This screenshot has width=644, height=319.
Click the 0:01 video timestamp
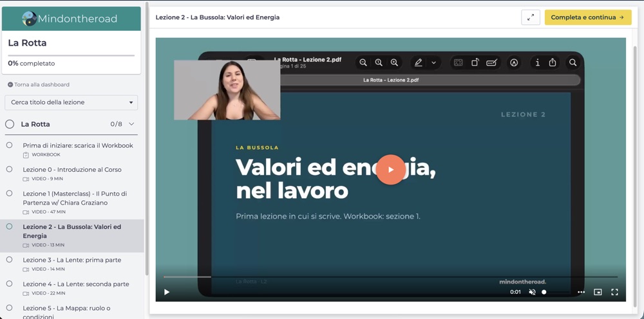[515, 292]
